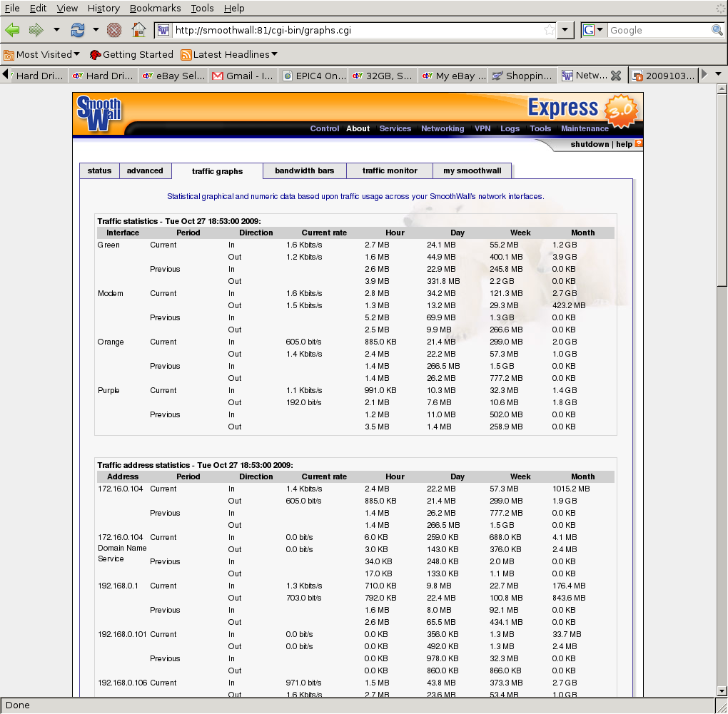Switch to the traffic monitor tab

(390, 170)
